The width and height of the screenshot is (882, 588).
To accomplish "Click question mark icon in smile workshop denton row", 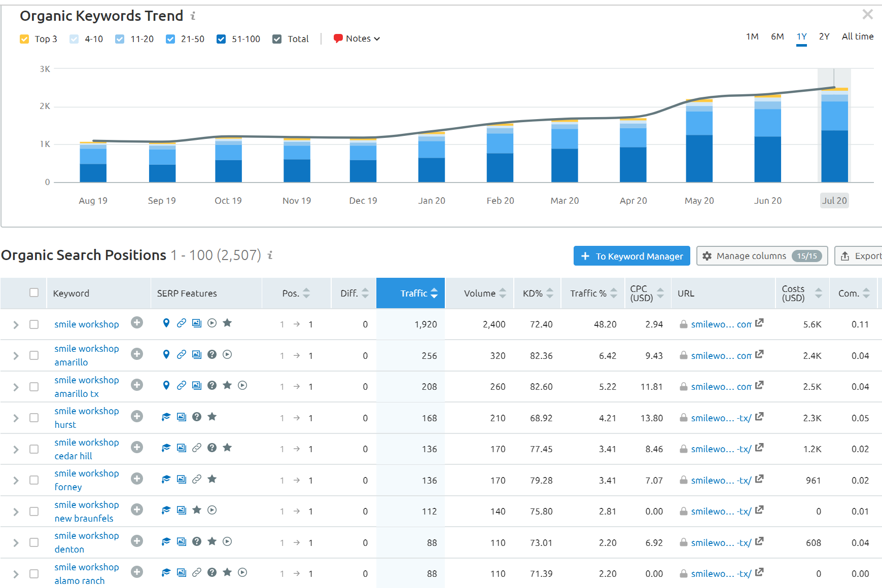I will click(197, 541).
